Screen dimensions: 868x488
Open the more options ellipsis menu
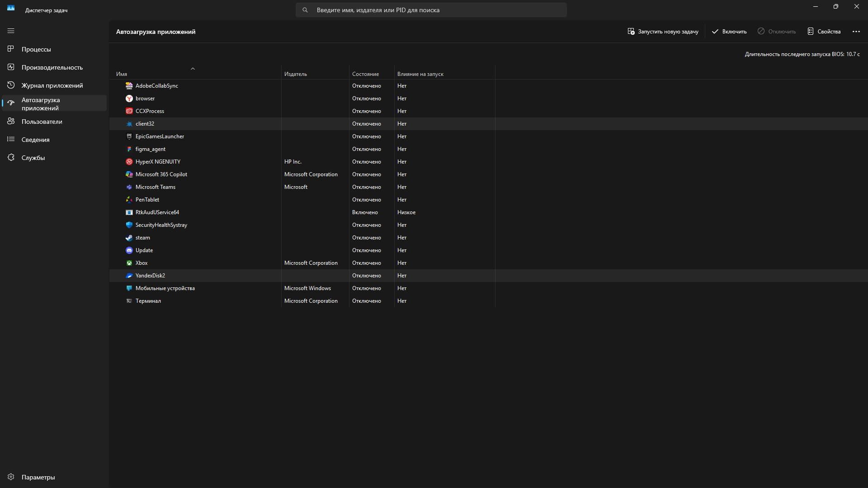[856, 32]
